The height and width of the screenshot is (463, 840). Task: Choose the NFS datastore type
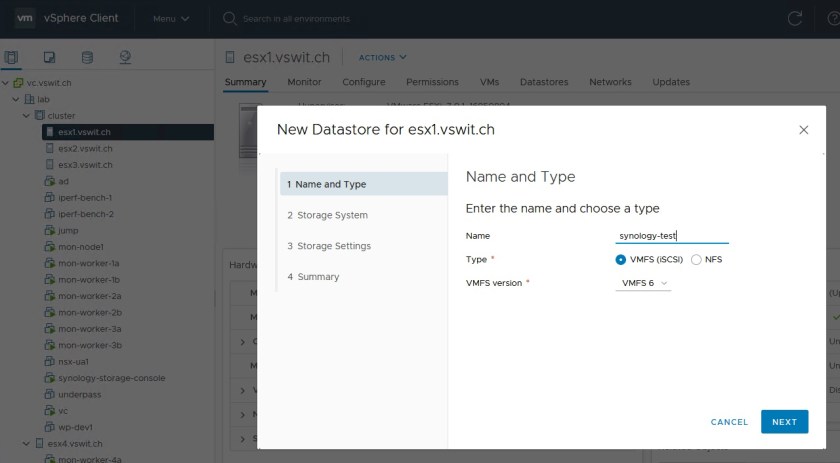pos(696,259)
